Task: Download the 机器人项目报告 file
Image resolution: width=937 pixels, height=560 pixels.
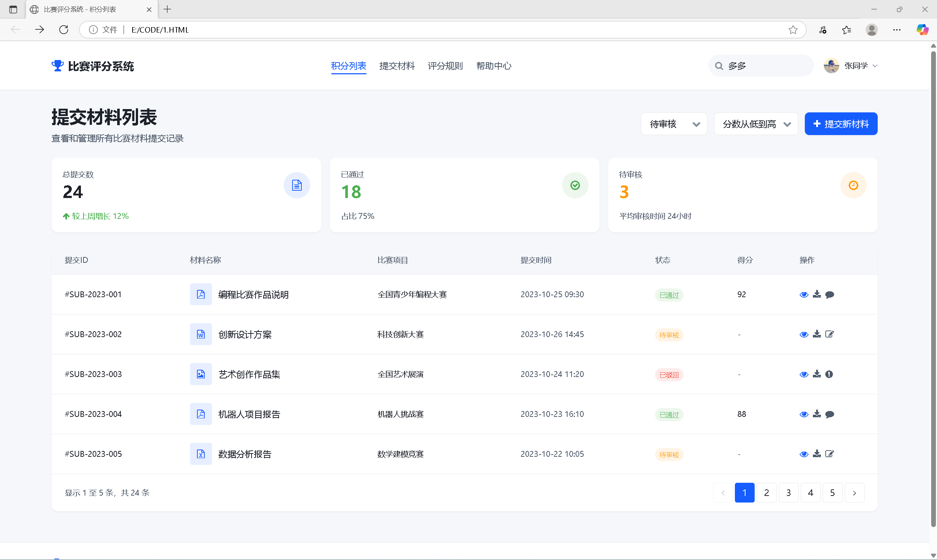Action: 817,414
